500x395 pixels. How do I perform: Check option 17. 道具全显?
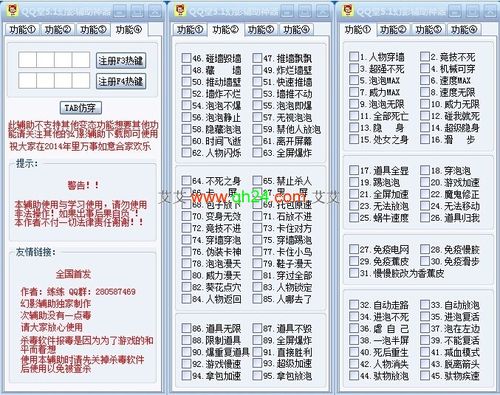click(354, 170)
